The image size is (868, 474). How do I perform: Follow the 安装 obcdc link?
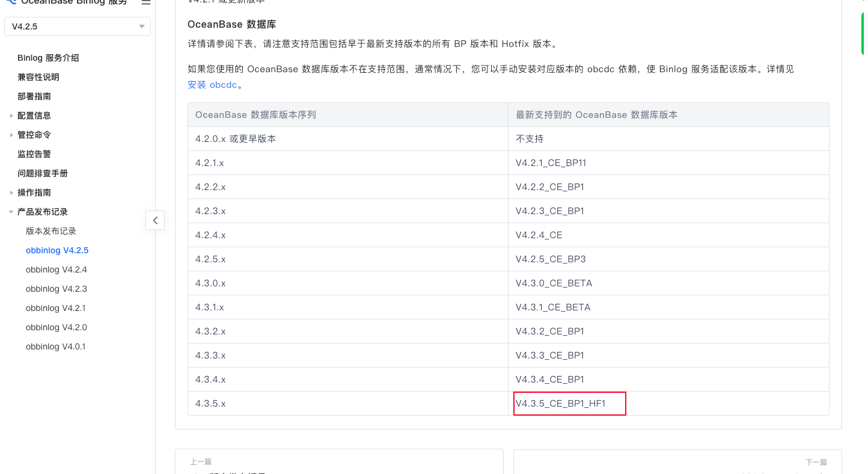pyautogui.click(x=212, y=85)
